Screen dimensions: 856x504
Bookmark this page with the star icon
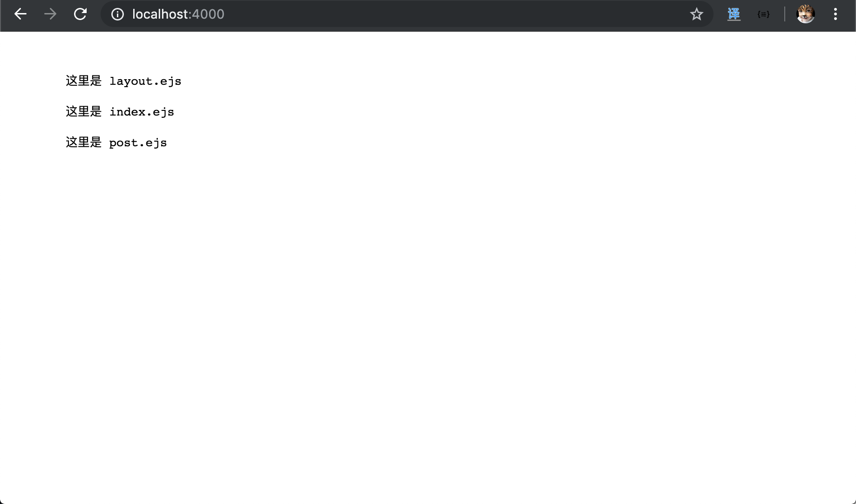696,14
